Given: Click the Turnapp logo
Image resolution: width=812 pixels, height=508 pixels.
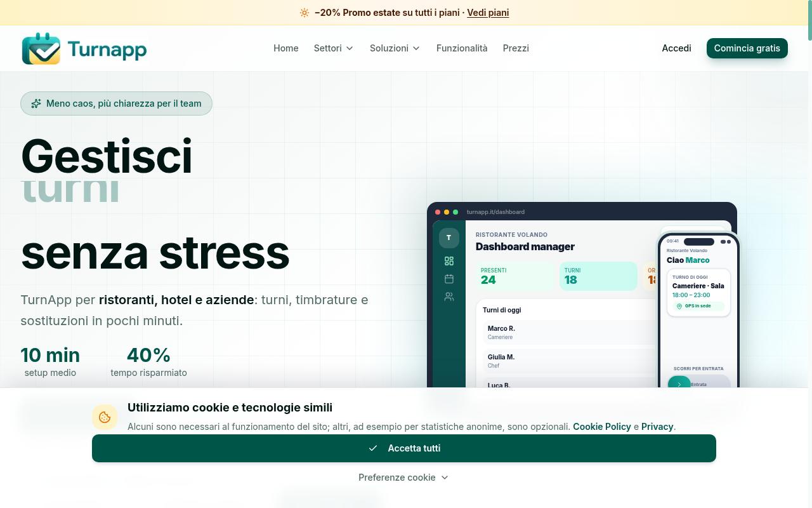Looking at the screenshot, I should (x=84, y=48).
